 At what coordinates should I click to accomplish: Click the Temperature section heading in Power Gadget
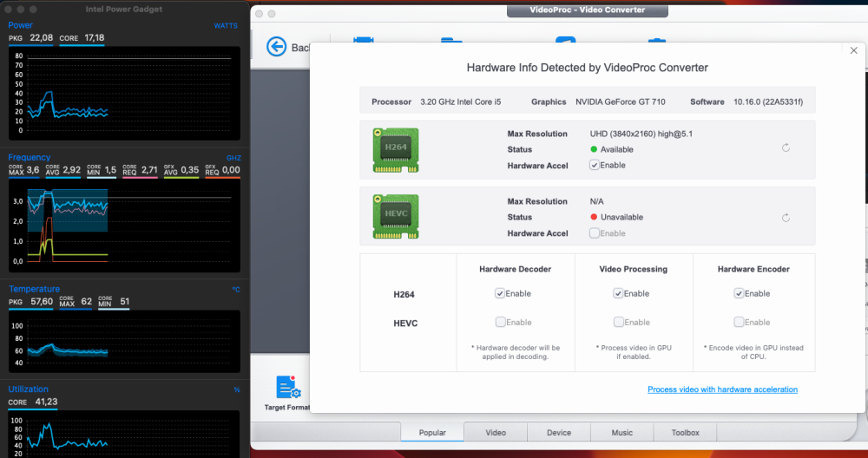click(35, 289)
